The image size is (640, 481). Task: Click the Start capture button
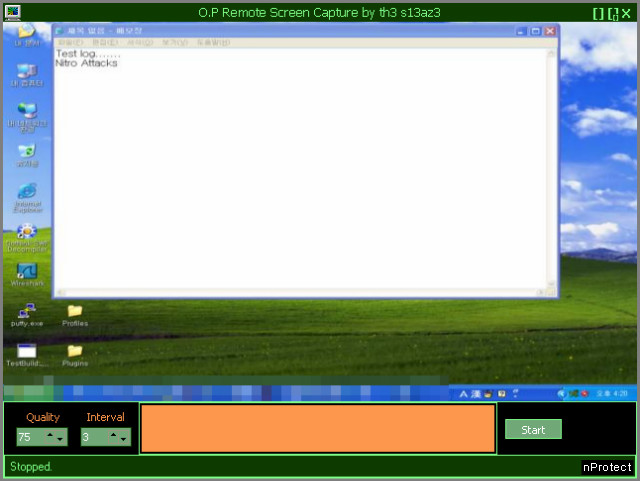tap(533, 430)
